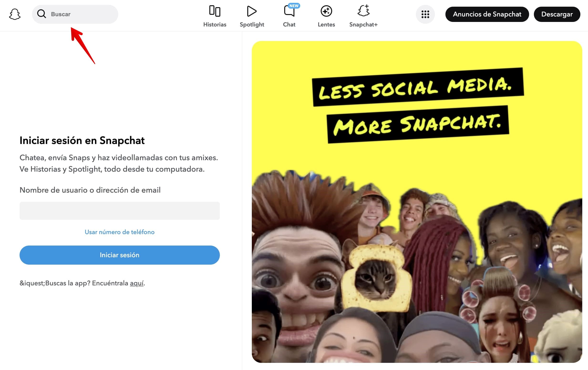Open the Historias section icon
This screenshot has width=588, height=370.
(x=215, y=11)
